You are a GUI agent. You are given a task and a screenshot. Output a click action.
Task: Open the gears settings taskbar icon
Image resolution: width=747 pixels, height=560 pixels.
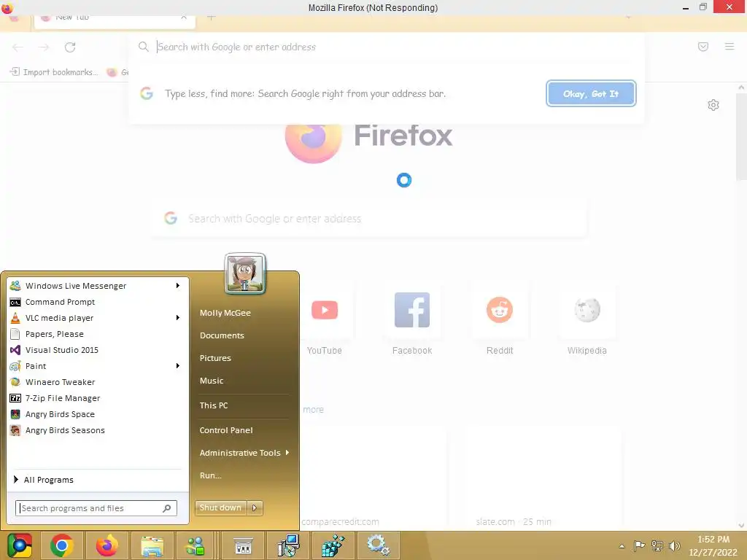click(x=379, y=545)
